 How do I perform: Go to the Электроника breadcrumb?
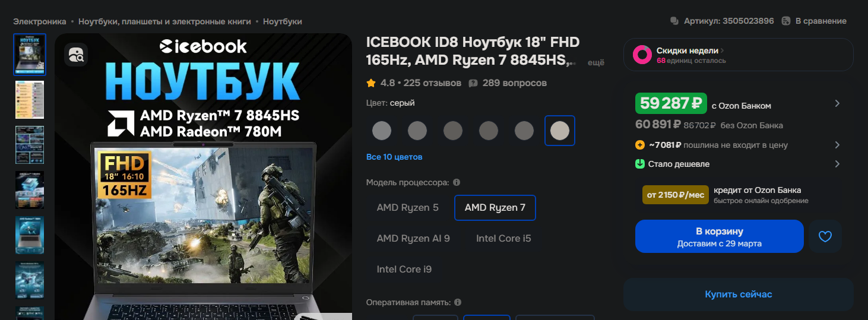40,21
